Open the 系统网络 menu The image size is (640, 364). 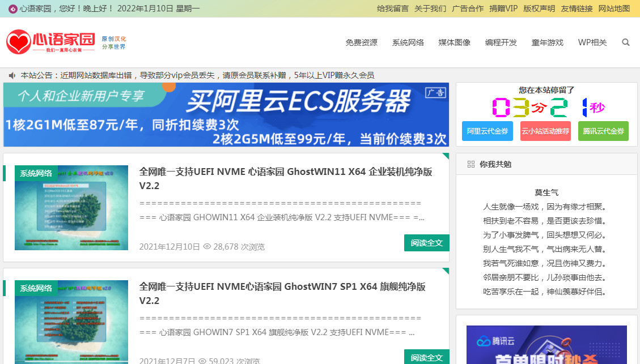(408, 42)
